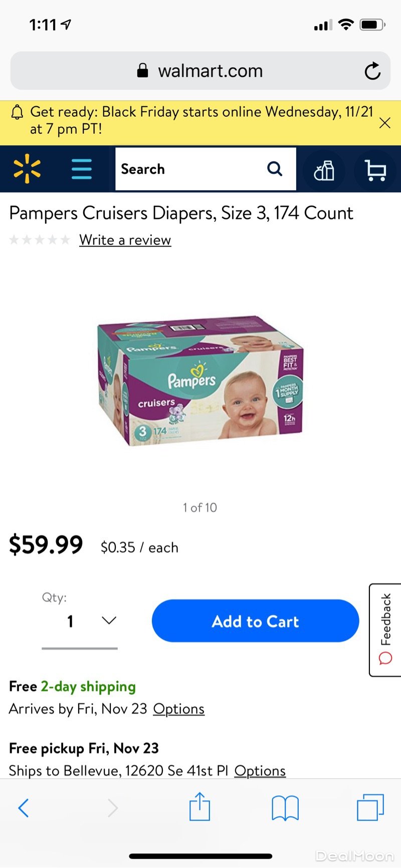401x868 pixels.
Task: Tap the Pampers Cruisers product image
Action: coord(200,382)
